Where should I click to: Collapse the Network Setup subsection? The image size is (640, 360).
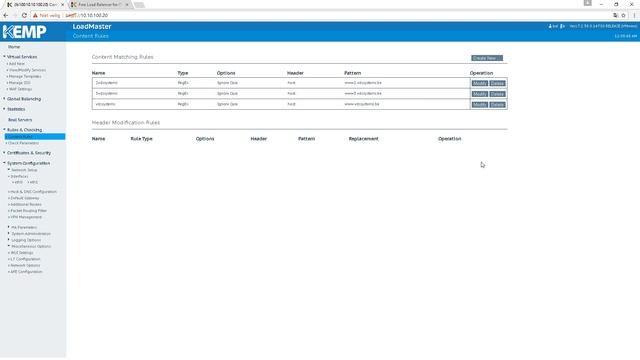click(24, 170)
